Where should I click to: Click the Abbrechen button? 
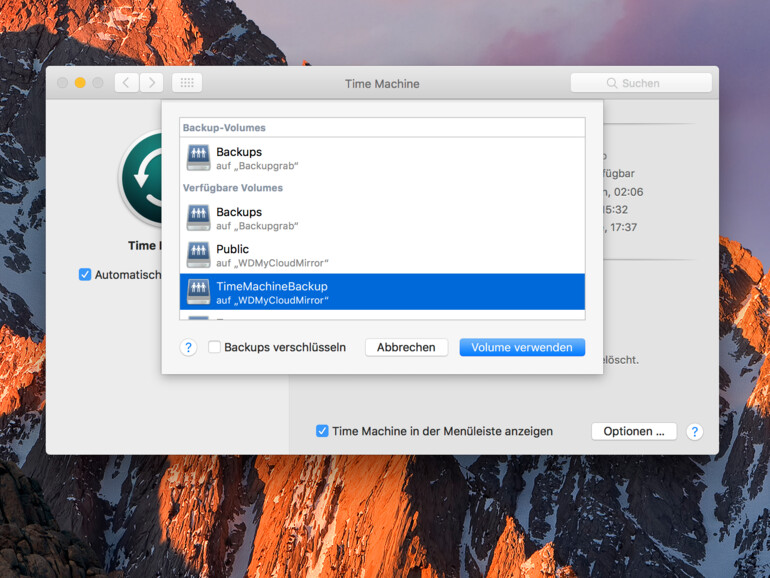[406, 347]
